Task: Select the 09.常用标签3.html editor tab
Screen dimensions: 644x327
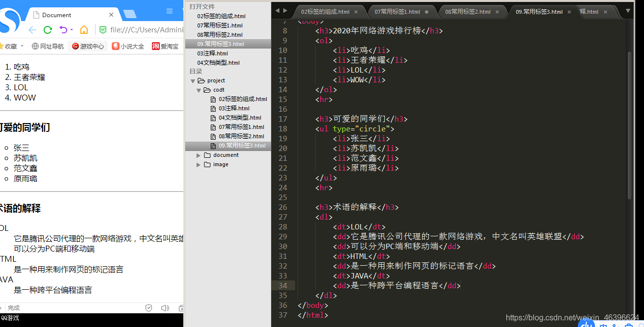Action: tap(539, 12)
